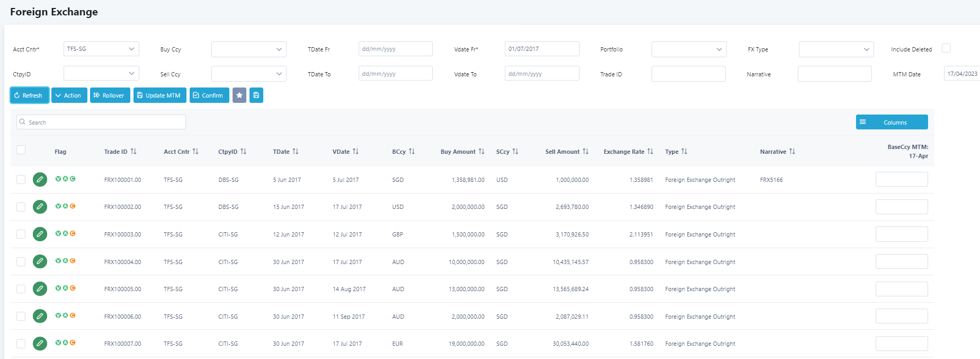Open the Columns chooser menu
This screenshot has height=359, width=980.
tap(892, 122)
